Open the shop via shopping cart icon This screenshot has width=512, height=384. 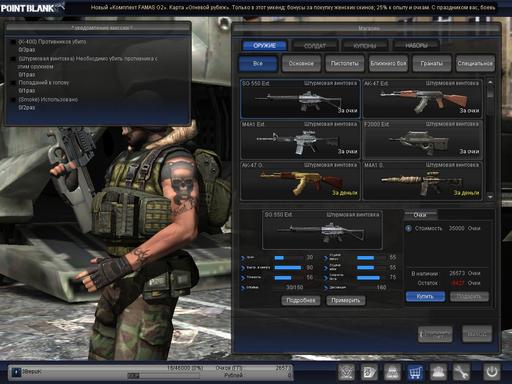tap(415, 372)
